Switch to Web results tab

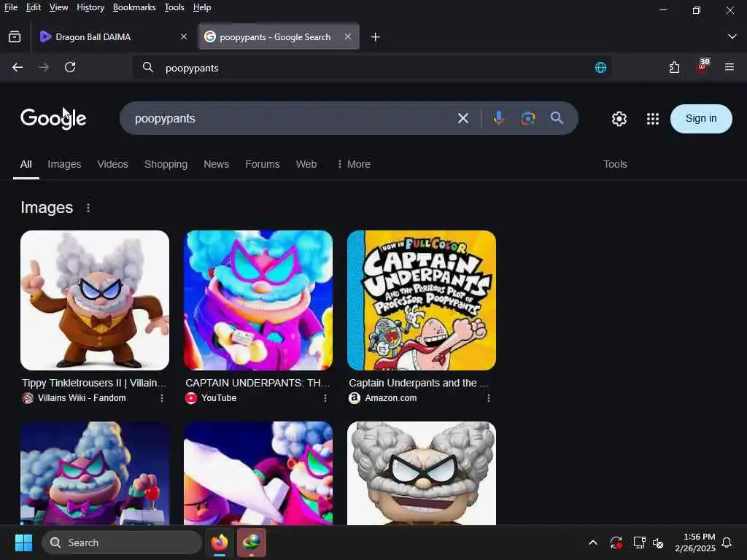[x=306, y=164]
